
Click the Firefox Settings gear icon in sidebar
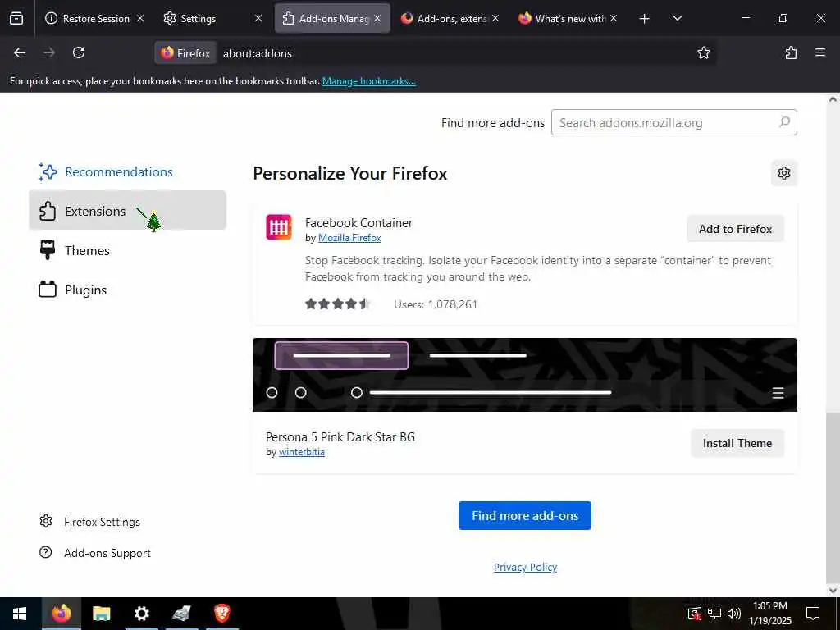pos(46,521)
